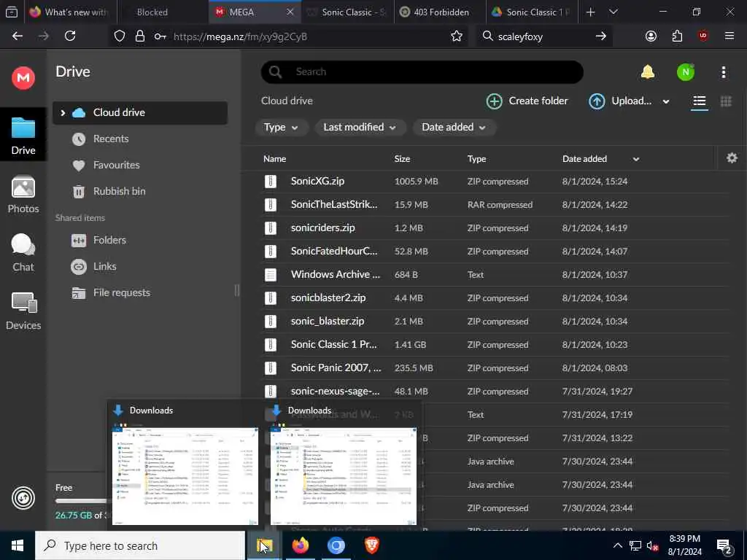Select the sonic_blaster.zip file

pos(495,321)
